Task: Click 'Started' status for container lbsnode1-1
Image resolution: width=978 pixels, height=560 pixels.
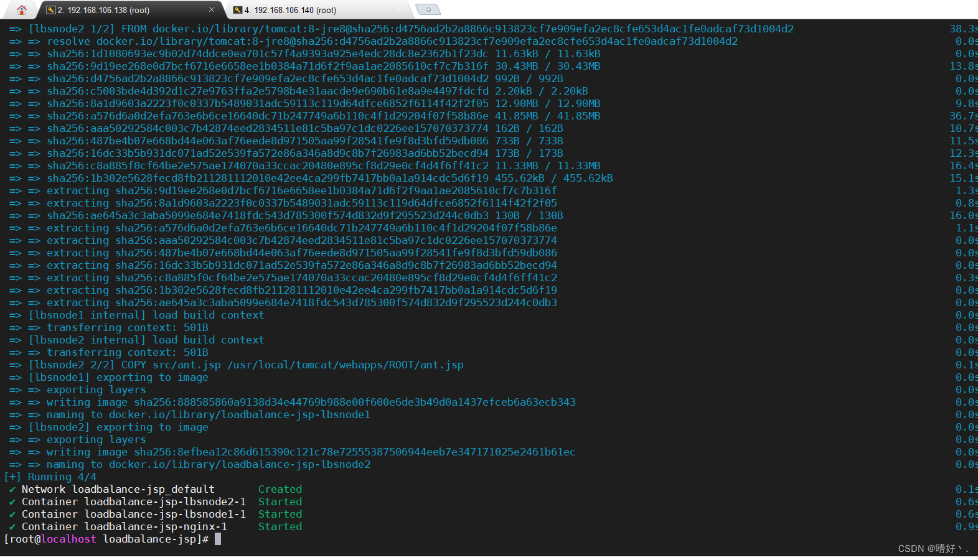Action: [x=280, y=514]
